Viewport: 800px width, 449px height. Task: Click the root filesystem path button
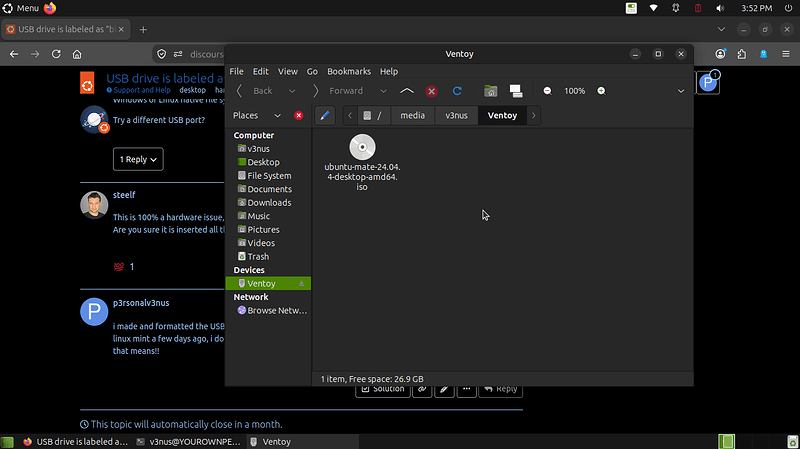pos(372,115)
